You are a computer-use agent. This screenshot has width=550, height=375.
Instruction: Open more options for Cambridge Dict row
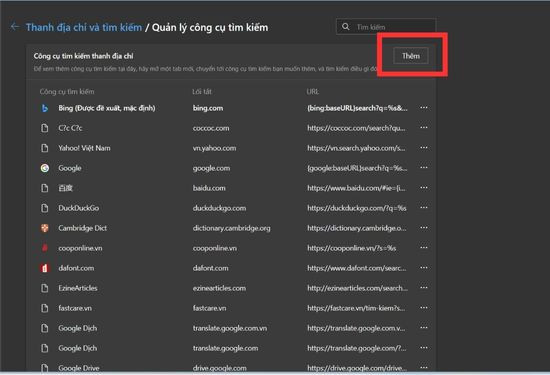[424, 228]
